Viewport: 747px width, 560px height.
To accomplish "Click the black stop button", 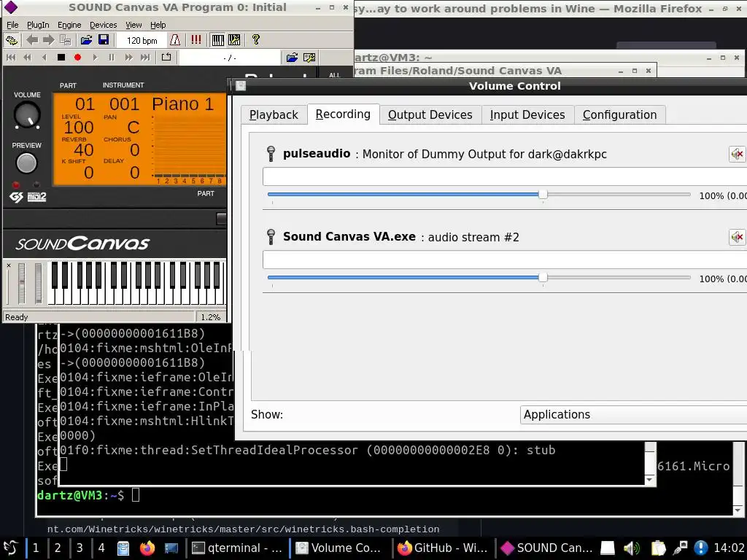I will 61,58.
